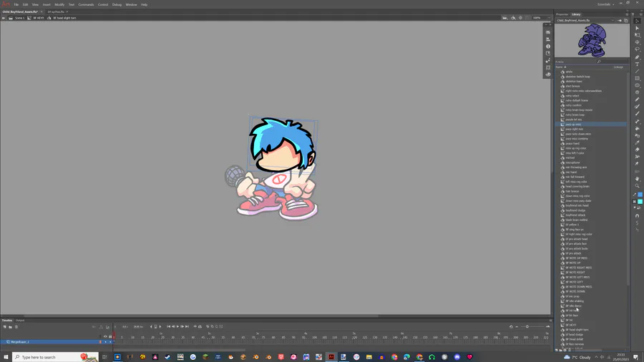This screenshot has width=644, height=362.
Task: Select the Lasso tool
Action: click(x=637, y=49)
